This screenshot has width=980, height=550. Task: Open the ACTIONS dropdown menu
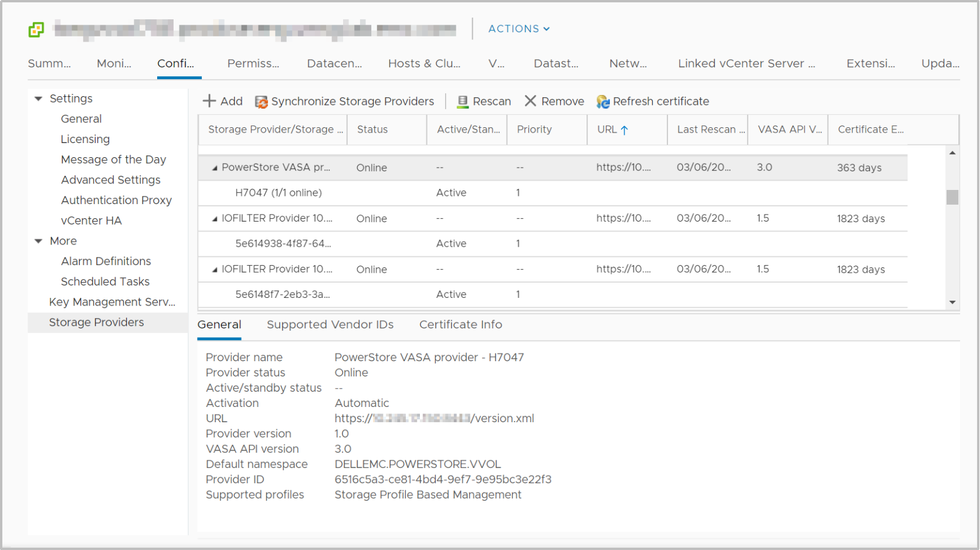[x=519, y=29]
